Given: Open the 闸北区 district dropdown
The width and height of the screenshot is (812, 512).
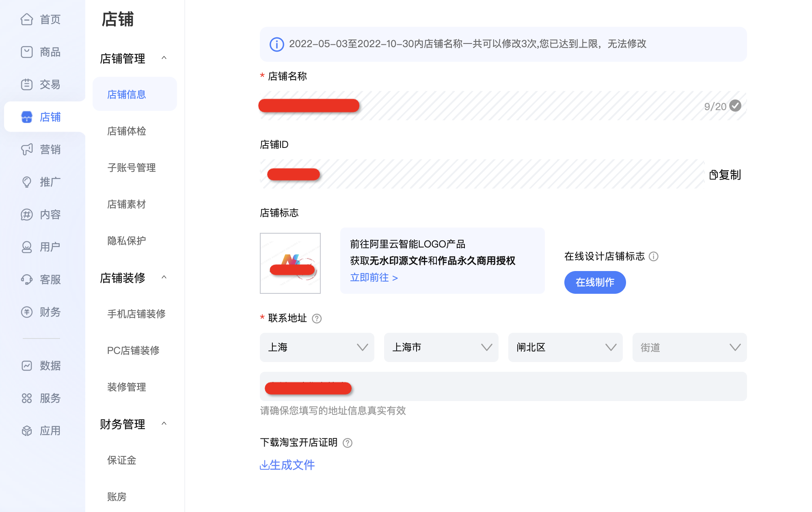Looking at the screenshot, I should pos(566,347).
